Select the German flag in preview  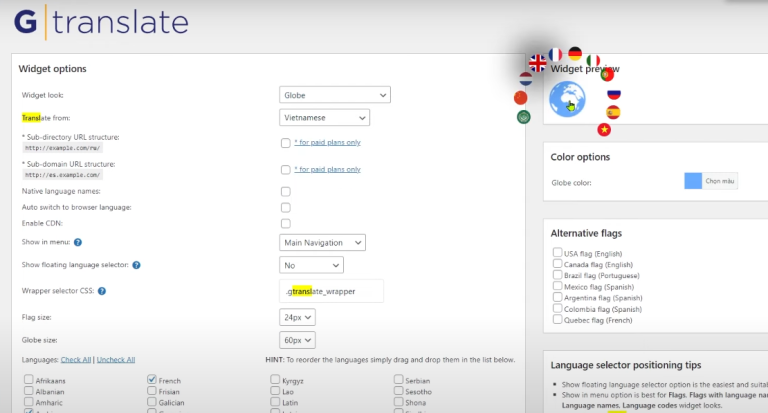pyautogui.click(x=575, y=53)
